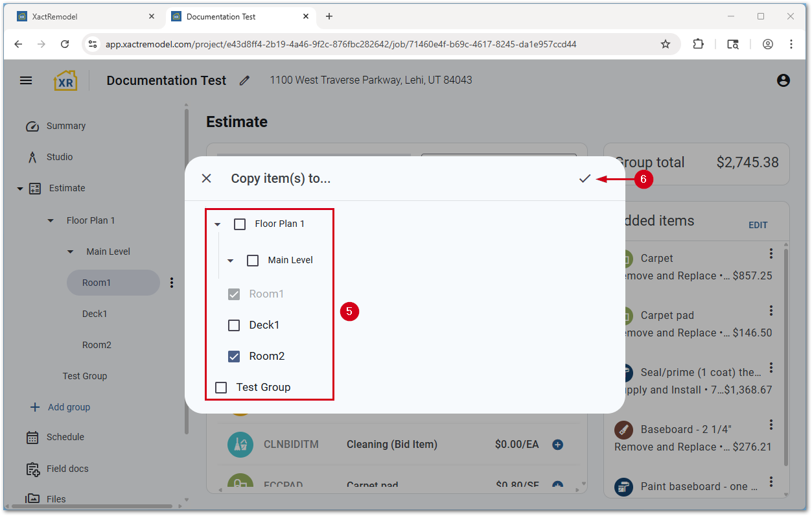Open the options menu for the Carpet item
Viewport: 812px width, 516px height.
pos(771,254)
